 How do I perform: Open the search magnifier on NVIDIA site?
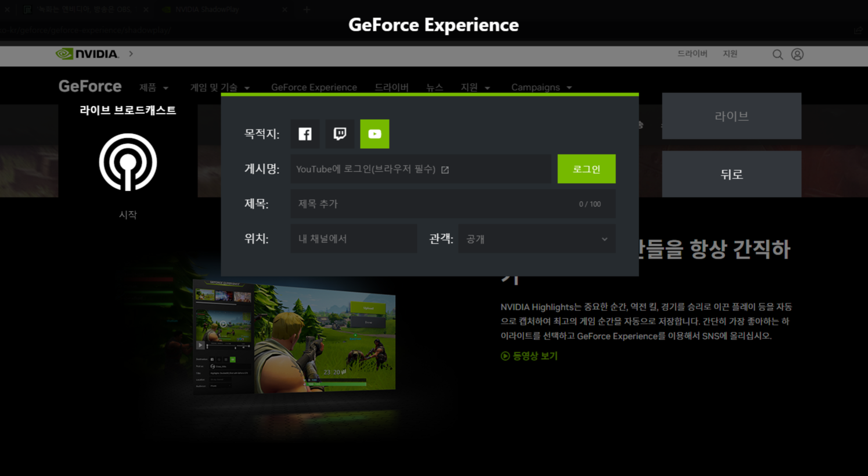[x=777, y=55]
